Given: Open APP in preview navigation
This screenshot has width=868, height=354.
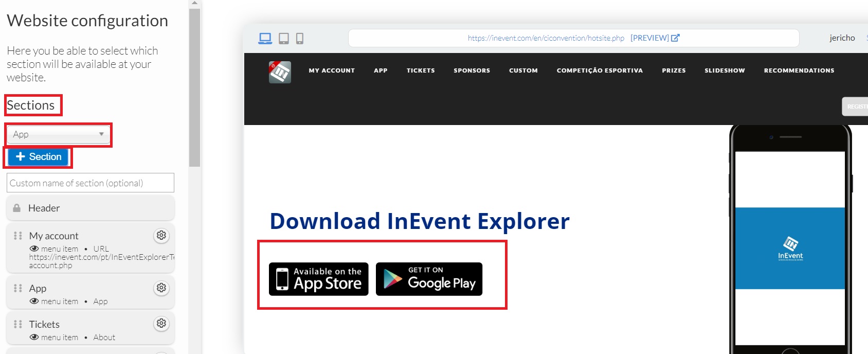Looking at the screenshot, I should (x=381, y=70).
